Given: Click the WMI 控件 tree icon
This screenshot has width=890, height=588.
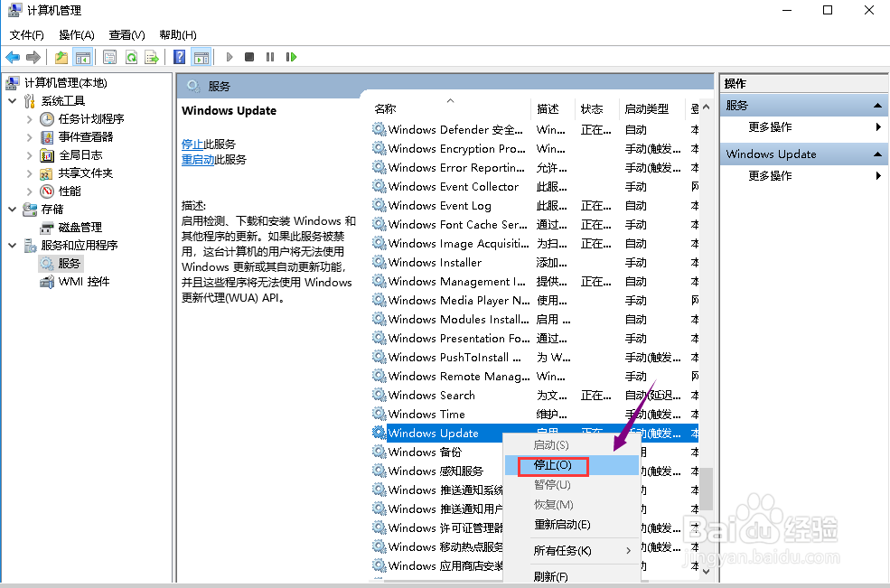Looking at the screenshot, I should [47, 282].
